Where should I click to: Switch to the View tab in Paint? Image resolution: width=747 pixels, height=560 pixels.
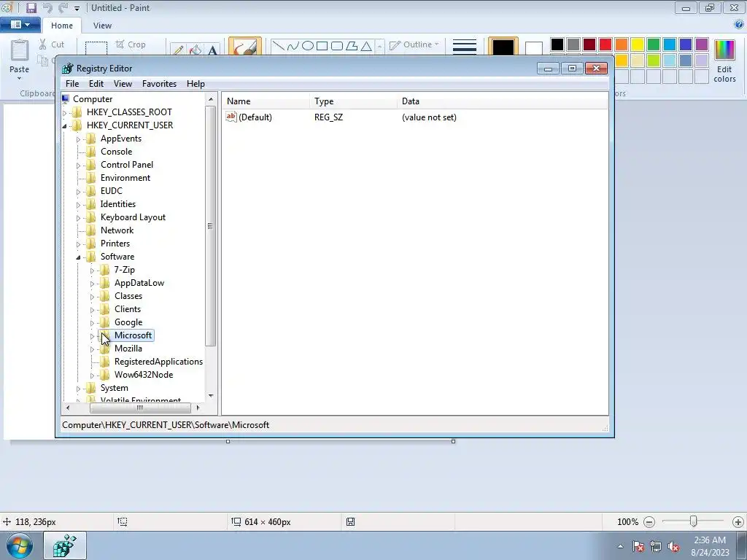click(102, 26)
